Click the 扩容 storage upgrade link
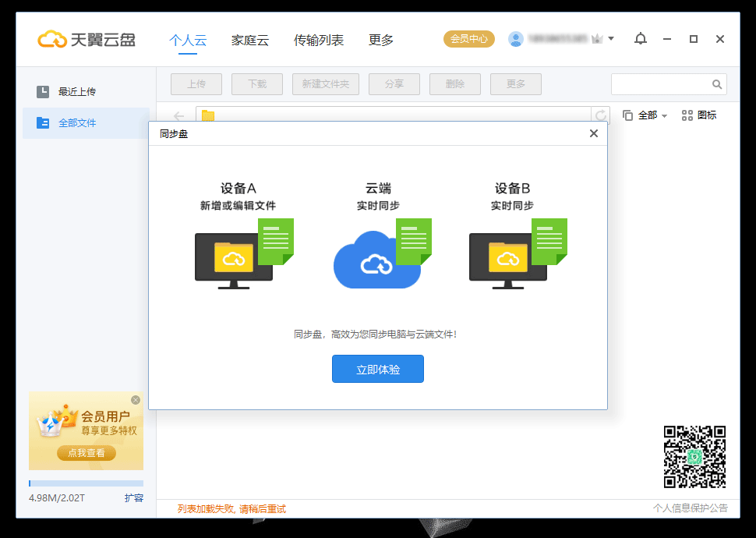The width and height of the screenshot is (756, 538). click(134, 497)
